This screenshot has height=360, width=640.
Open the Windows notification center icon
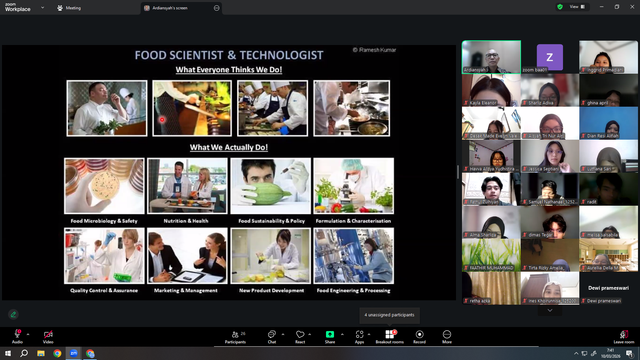pos(629,353)
